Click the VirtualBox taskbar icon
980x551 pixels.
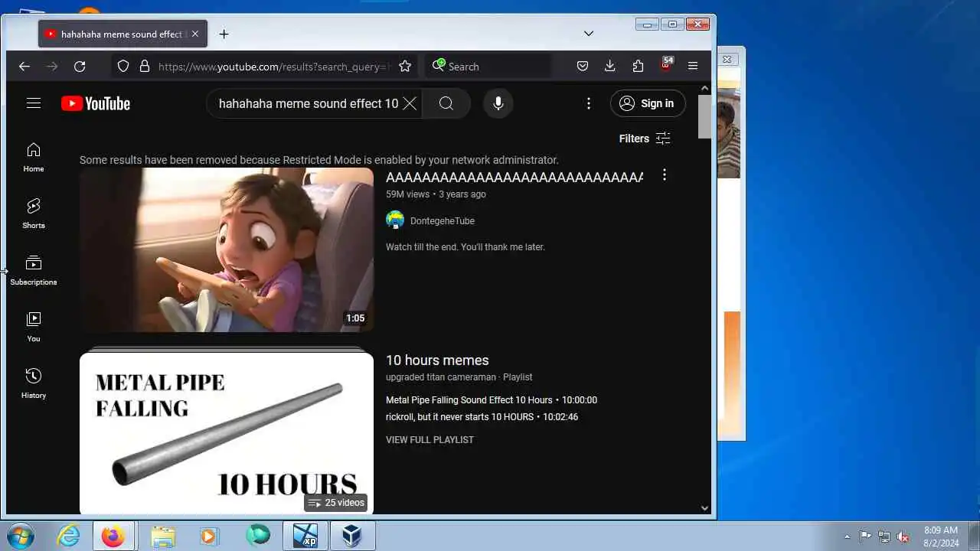[351, 536]
